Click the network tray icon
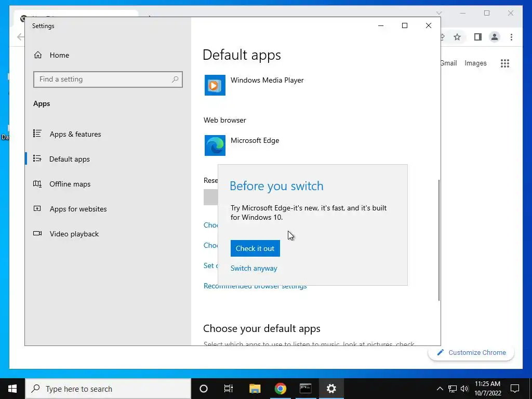Screen dimensions: 532x399 click(453, 389)
